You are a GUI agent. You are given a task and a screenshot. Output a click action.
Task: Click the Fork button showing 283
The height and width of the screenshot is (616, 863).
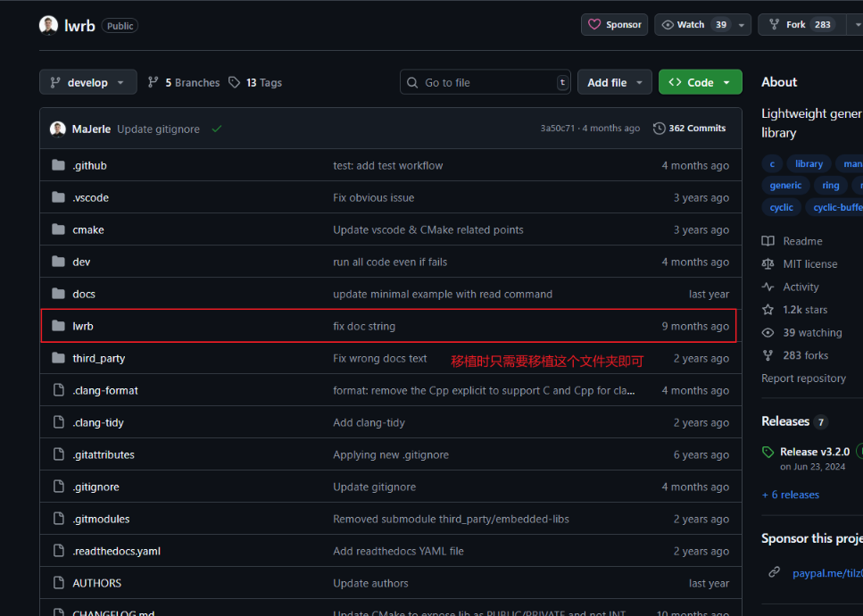pos(802,25)
